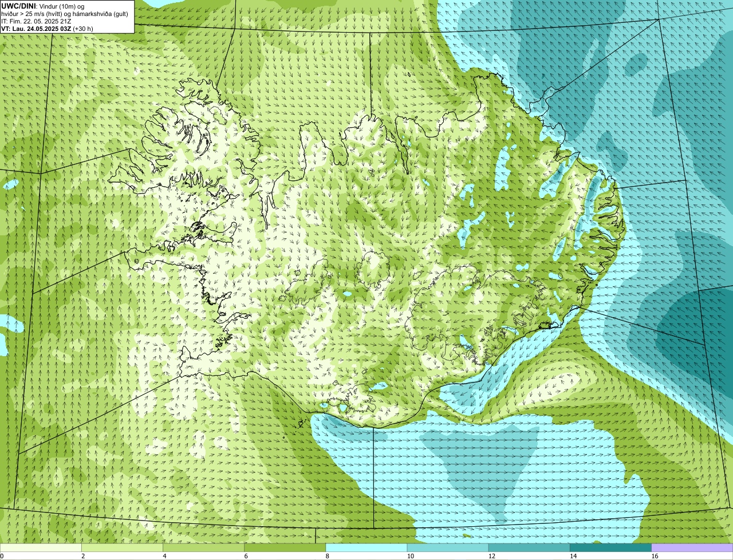Click the 'UWC/DINI: Vindur (10m) og' title line
Viewport: 733px width, 560px height.
pyautogui.click(x=43, y=6)
